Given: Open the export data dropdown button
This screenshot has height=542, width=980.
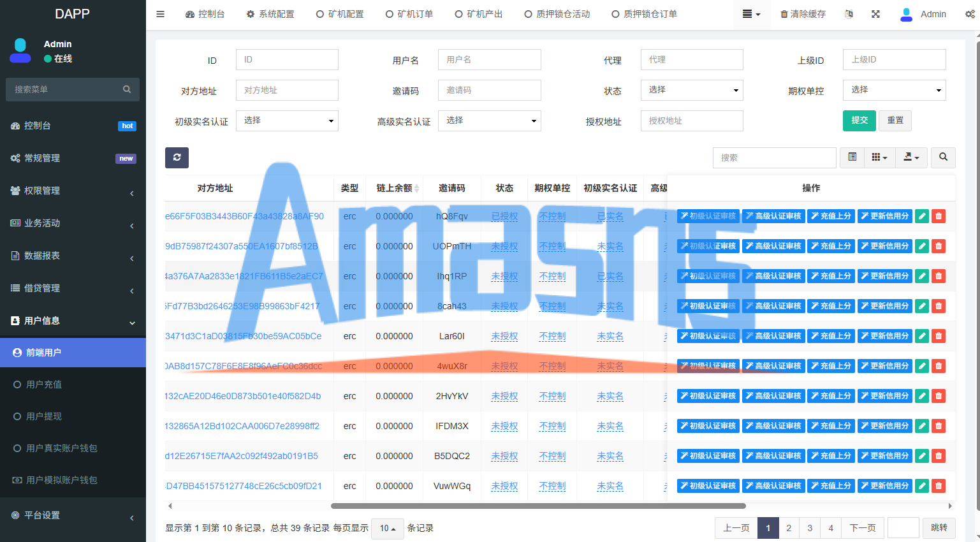Looking at the screenshot, I should (x=911, y=157).
